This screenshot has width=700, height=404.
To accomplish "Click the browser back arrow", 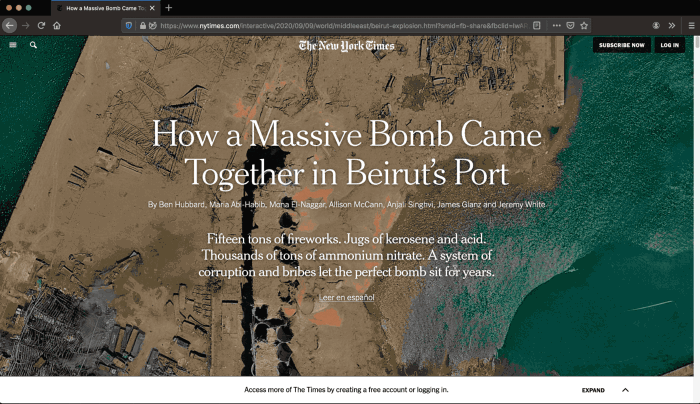I will click(10, 25).
